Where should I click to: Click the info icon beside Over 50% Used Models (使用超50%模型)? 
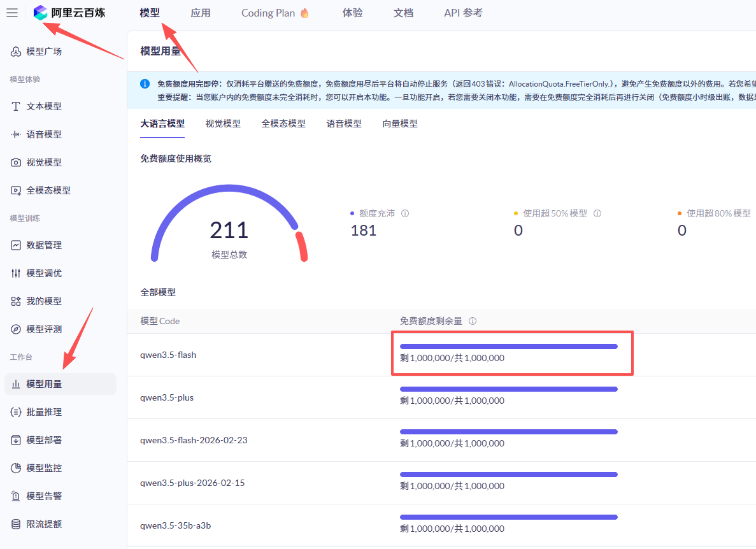(x=597, y=213)
